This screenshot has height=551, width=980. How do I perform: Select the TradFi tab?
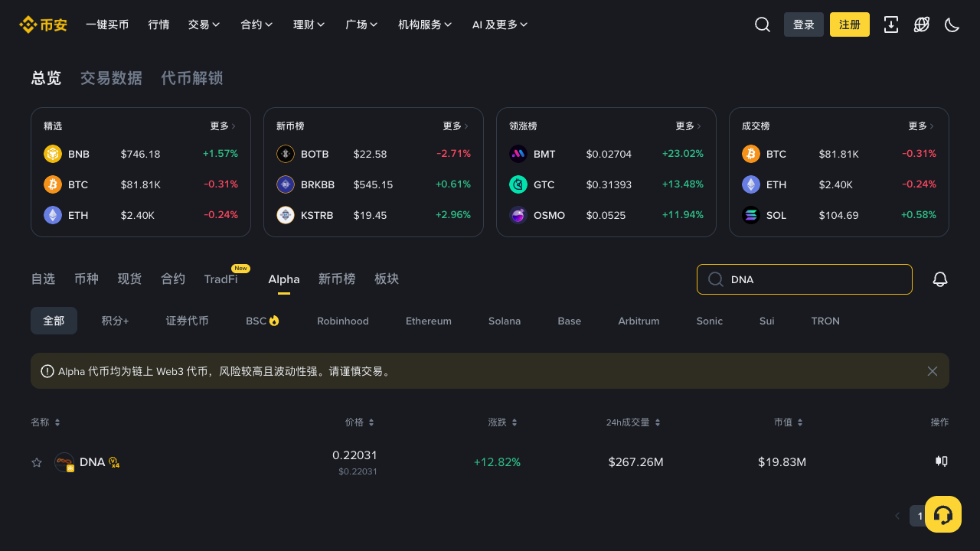[220, 279]
